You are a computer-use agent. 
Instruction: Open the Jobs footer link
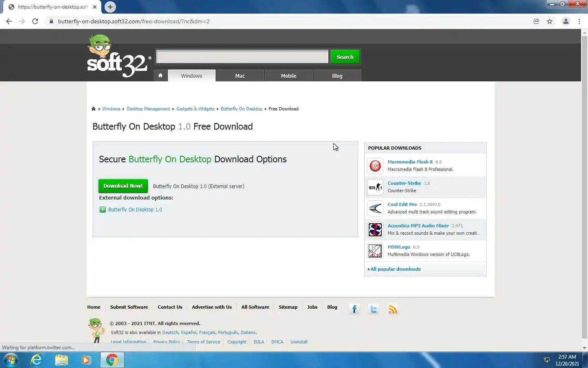312,307
